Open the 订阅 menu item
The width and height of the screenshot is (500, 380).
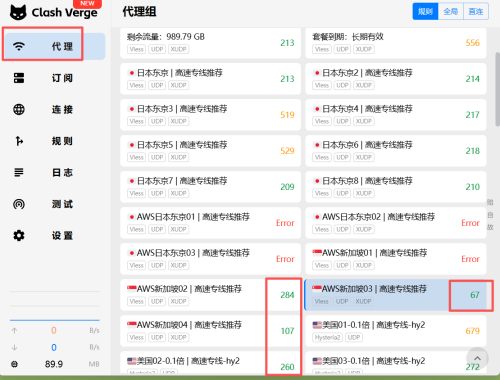(x=55, y=78)
